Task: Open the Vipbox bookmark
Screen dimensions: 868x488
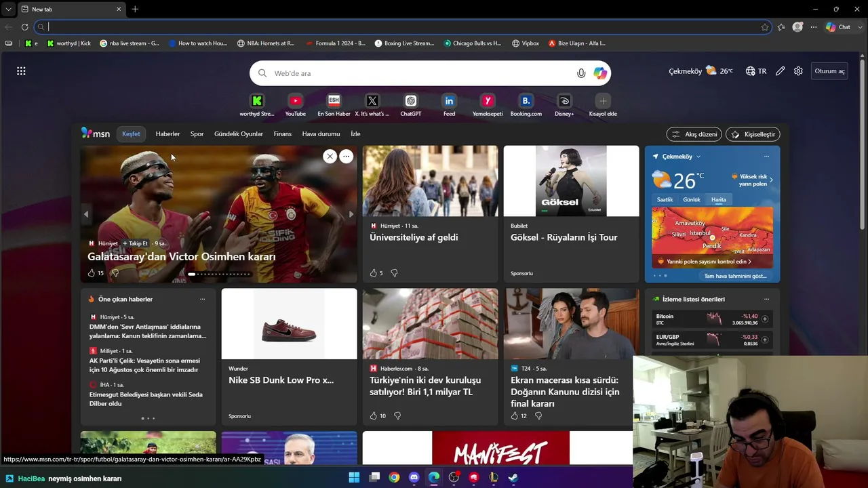Action: coord(526,43)
